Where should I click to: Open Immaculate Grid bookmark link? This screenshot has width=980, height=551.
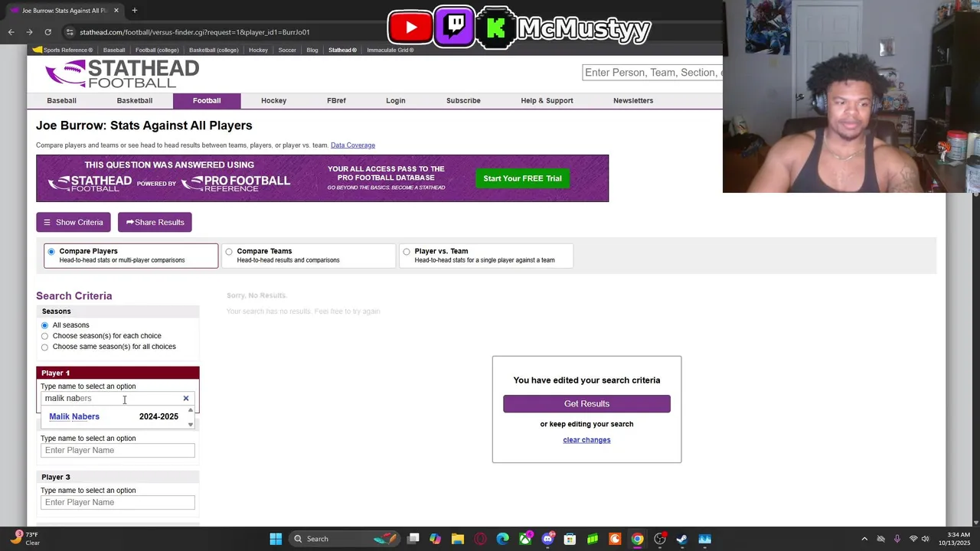(x=390, y=50)
